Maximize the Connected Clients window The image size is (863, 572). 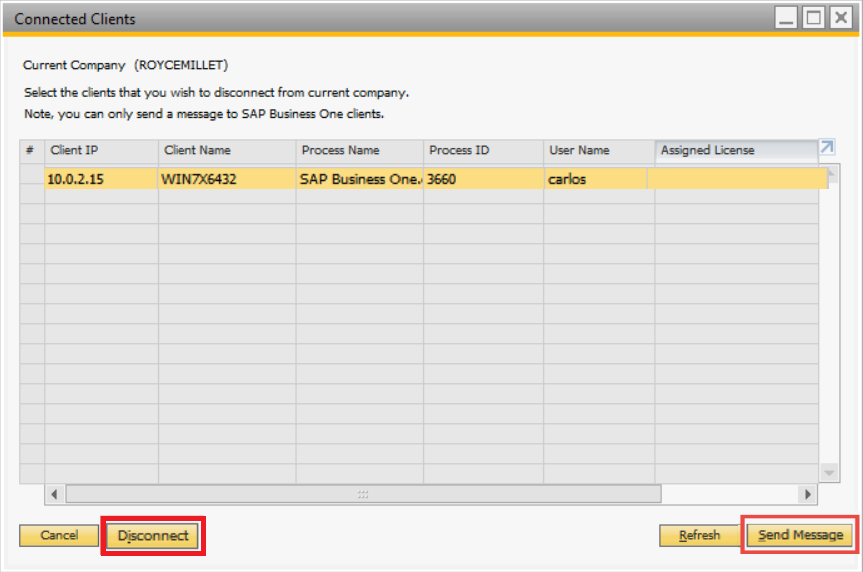click(814, 18)
